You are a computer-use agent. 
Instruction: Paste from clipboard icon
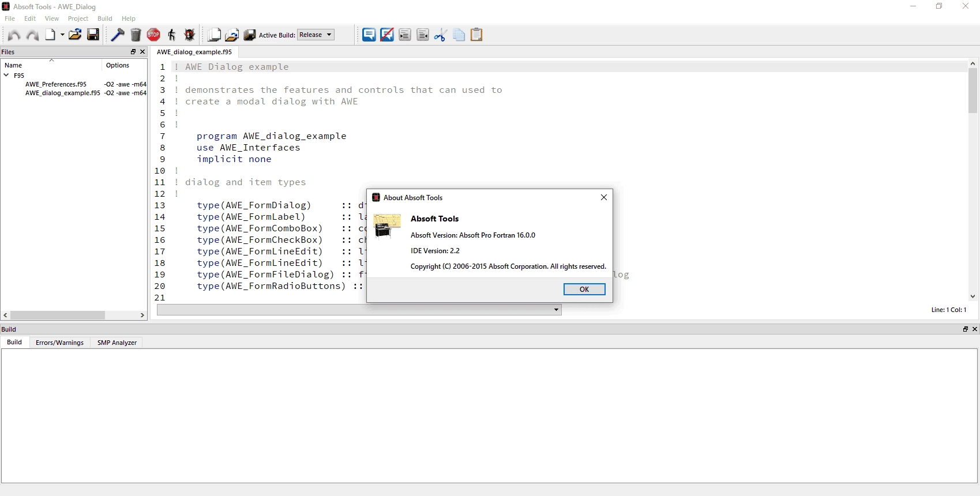point(476,35)
